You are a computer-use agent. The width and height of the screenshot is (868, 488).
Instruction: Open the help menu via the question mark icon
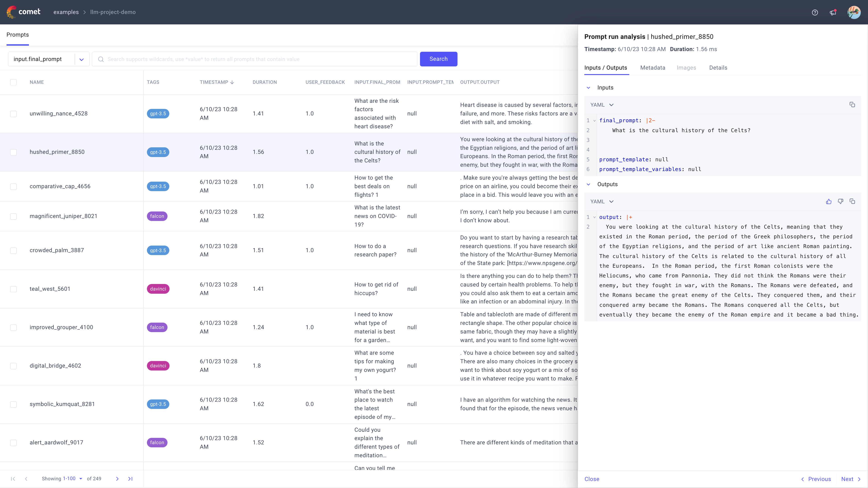click(x=815, y=12)
